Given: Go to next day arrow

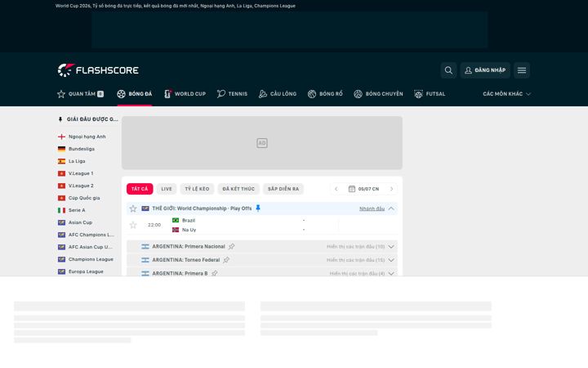Looking at the screenshot, I should tap(391, 189).
